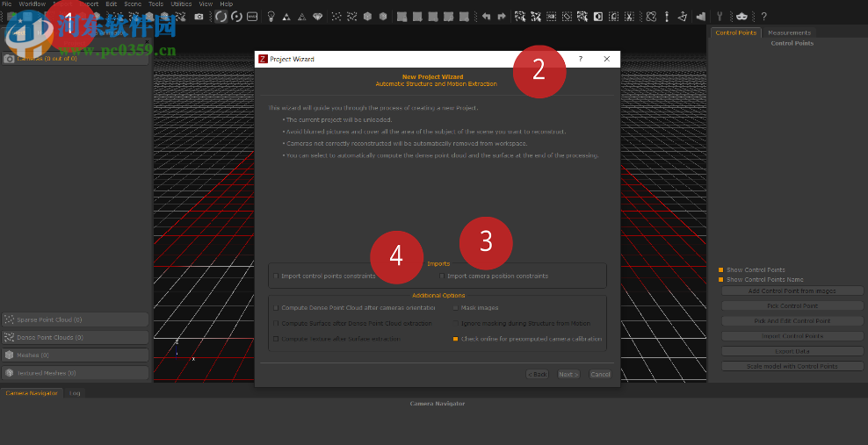This screenshot has width=868, height=445.
Task: Toggle Show Control Points option
Action: [x=720, y=269]
